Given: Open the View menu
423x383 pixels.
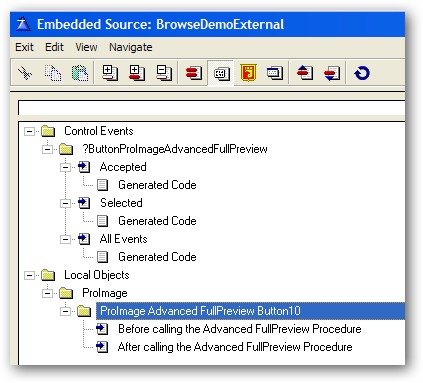Looking at the screenshot, I should point(86,47).
